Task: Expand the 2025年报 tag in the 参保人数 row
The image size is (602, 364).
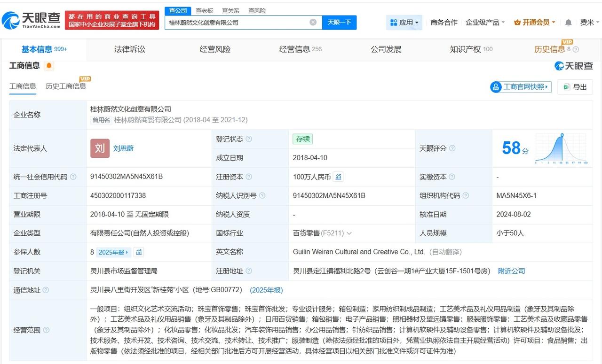Action: point(113,252)
